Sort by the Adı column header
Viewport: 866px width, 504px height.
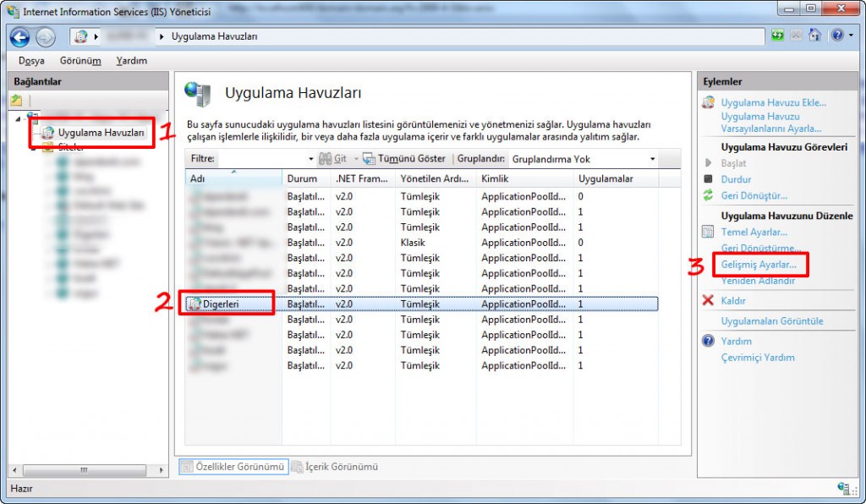coord(233,179)
